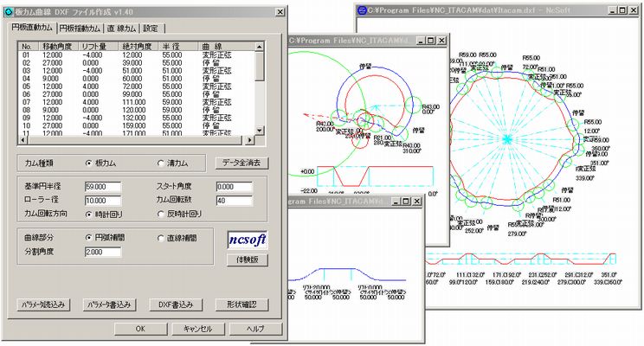The image size is (644, 346).
Task: Select the 溝カム radio option
Action: [x=161, y=162]
